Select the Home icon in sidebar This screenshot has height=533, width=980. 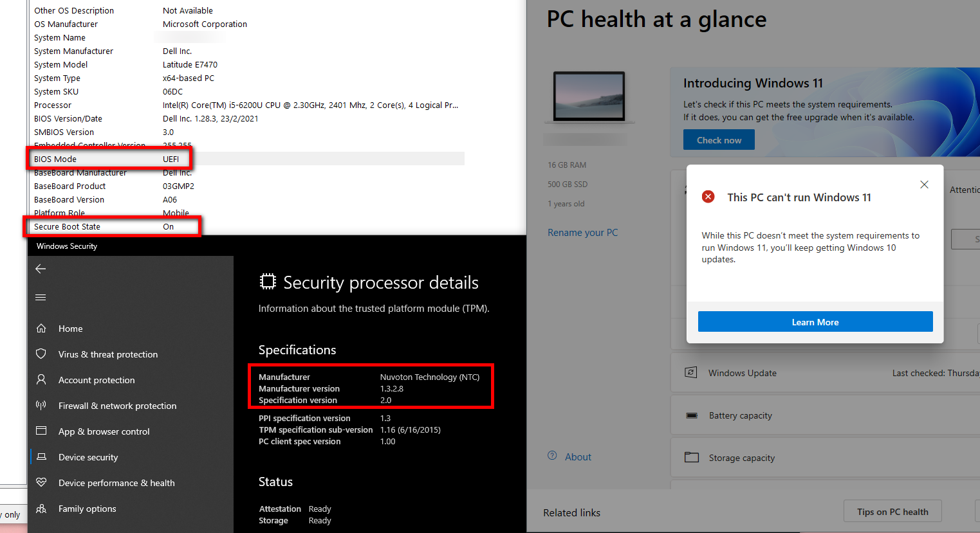[41, 329]
